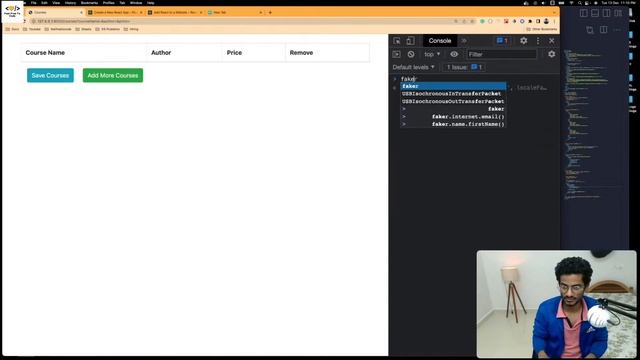Open the DevTools three-dot customize menu
The image size is (640, 360).
click(x=538, y=40)
